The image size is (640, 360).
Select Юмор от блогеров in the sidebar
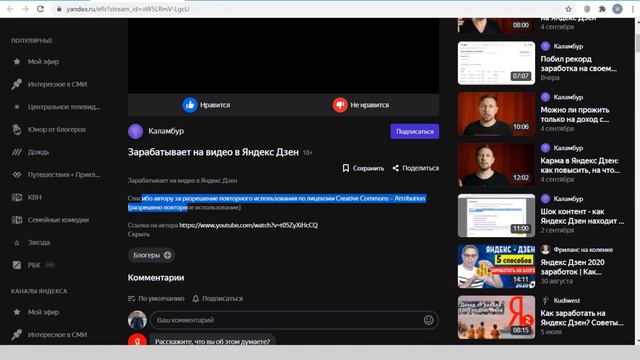click(x=57, y=129)
